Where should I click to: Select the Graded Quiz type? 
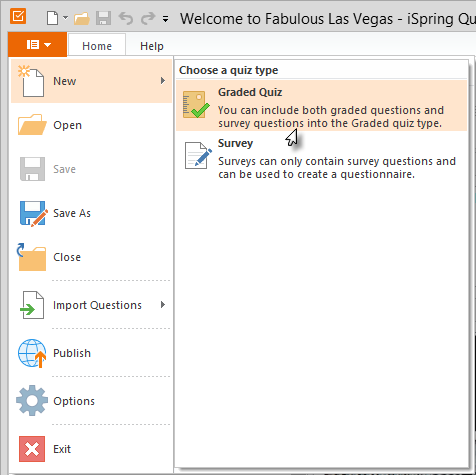(x=321, y=105)
